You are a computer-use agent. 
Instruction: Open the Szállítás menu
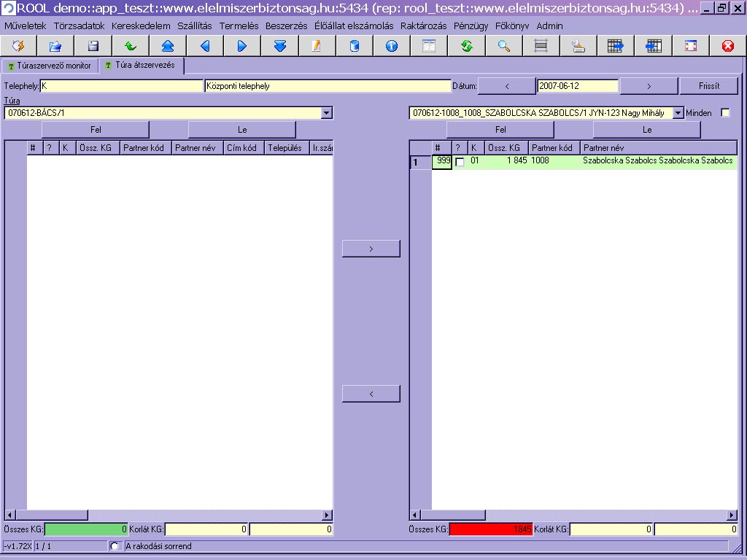(194, 26)
